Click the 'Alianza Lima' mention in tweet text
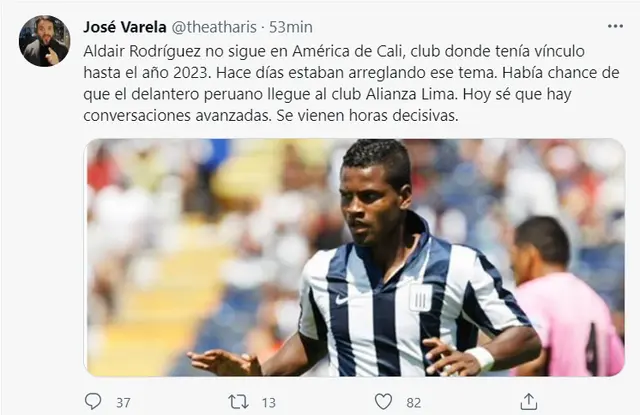This screenshot has height=415, width=640. coord(411,94)
